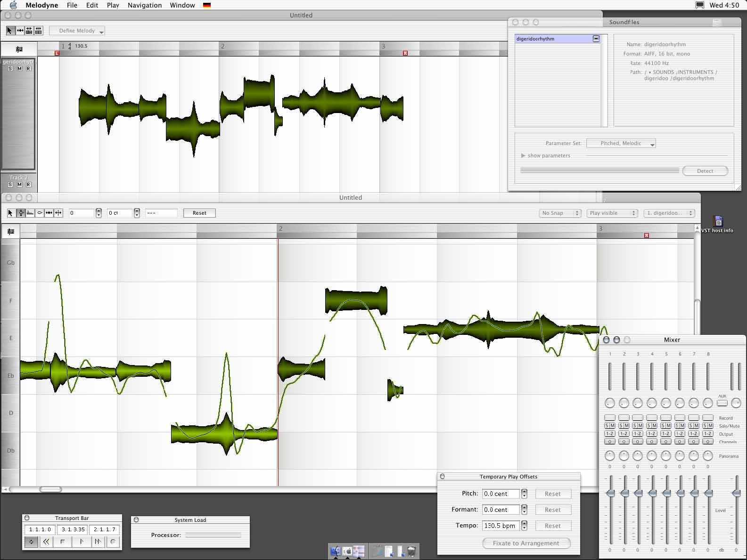Click fast-forward button in Transport Bar
The image size is (747, 560).
[x=98, y=542]
